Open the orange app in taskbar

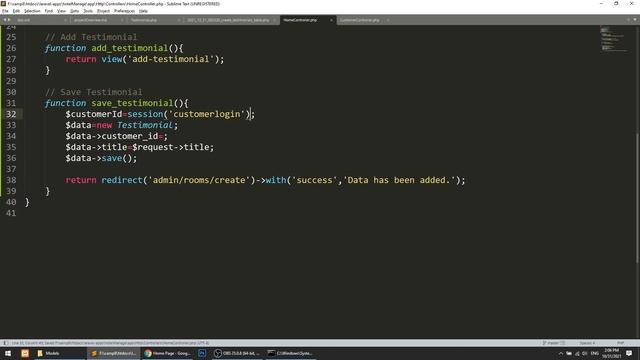[25, 353]
